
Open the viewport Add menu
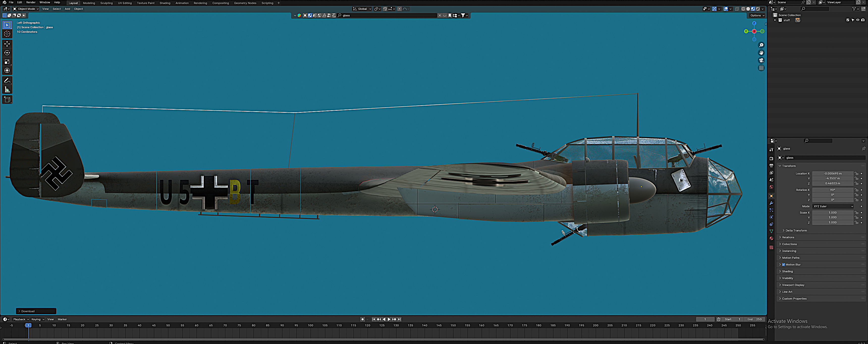(x=67, y=9)
